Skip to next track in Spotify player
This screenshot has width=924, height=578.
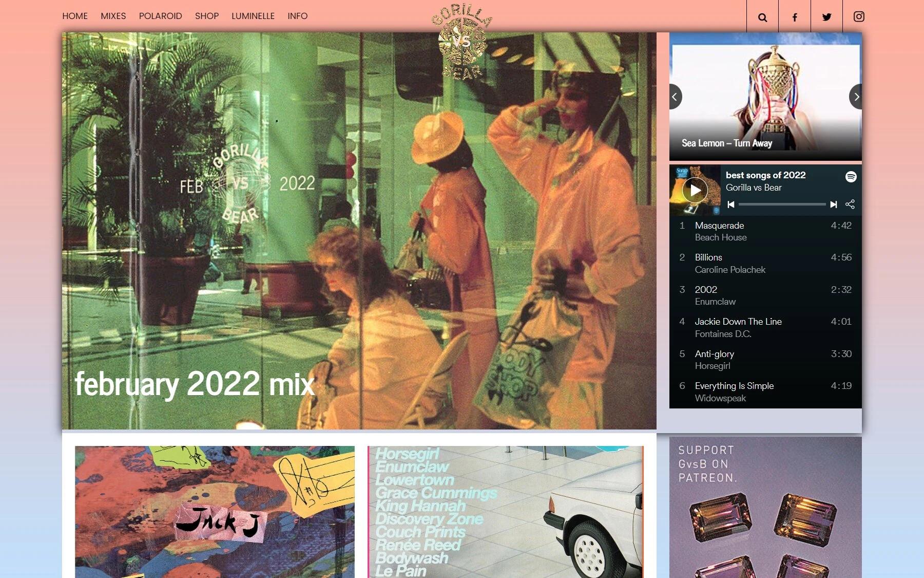tap(834, 204)
